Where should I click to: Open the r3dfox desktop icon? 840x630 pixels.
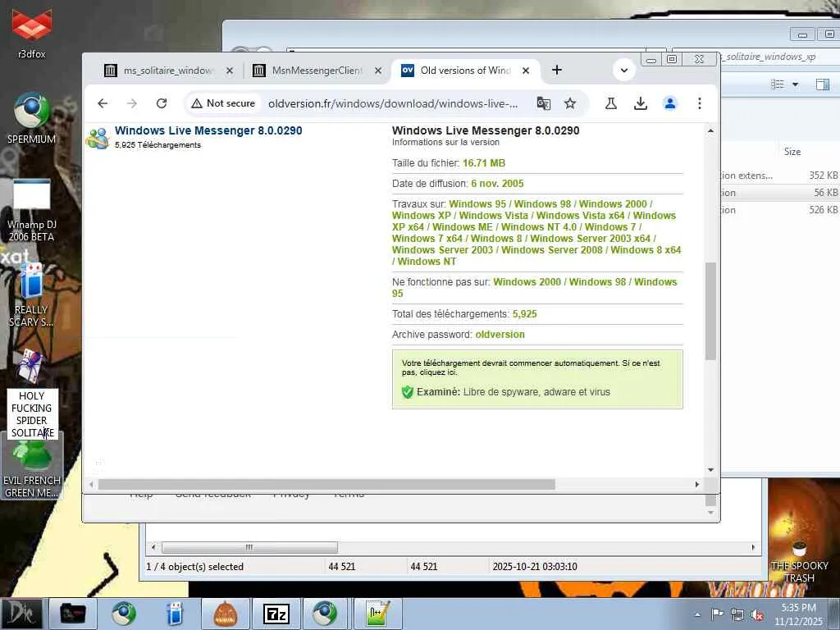tap(32, 32)
